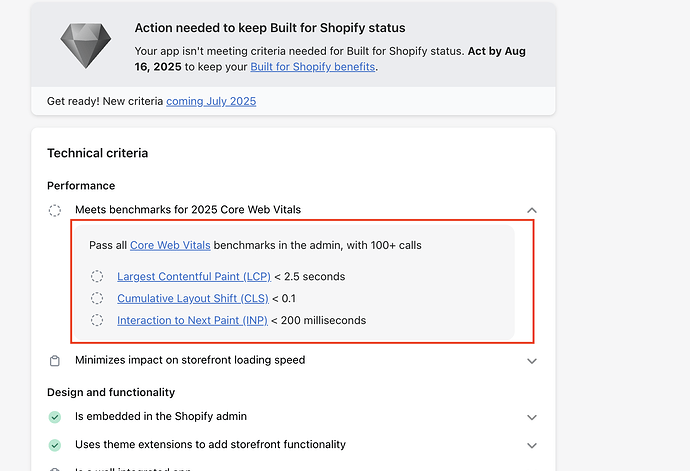Open Cumulative Layout Shift (CLS) link
Screen dimensions: 690x471
pyautogui.click(x=193, y=298)
